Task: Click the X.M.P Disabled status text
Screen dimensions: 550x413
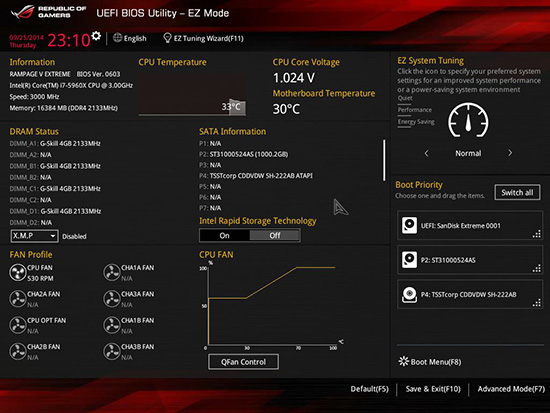Action: pos(74,237)
